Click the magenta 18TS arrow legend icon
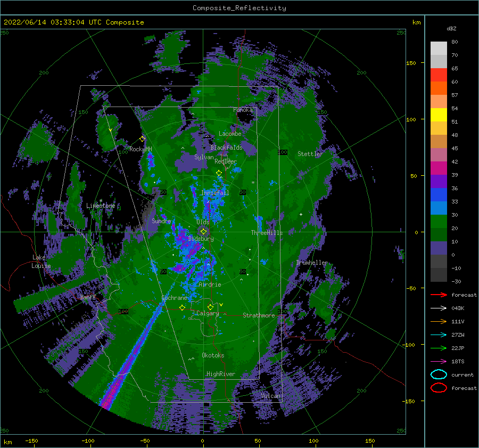The image size is (479, 448). 439,361
